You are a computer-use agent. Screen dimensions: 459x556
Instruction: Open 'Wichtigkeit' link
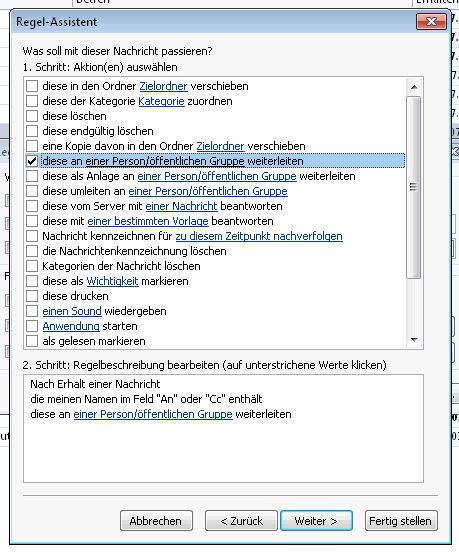point(112,281)
